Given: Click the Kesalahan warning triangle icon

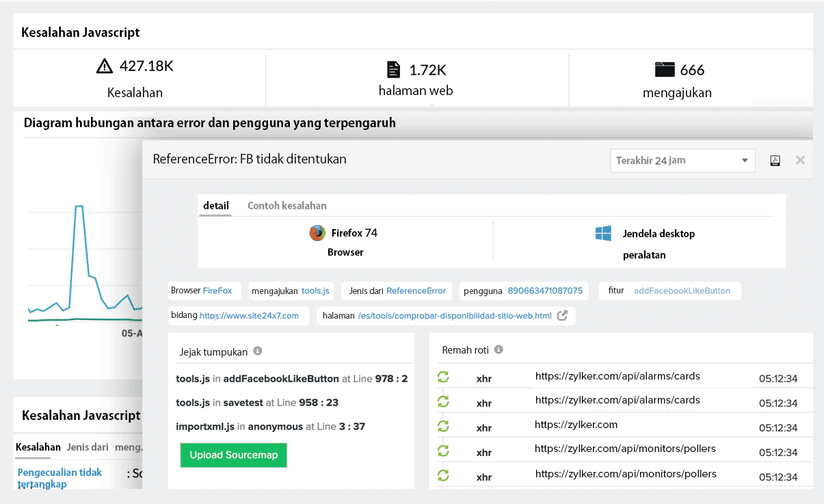Looking at the screenshot, I should click(x=104, y=66).
